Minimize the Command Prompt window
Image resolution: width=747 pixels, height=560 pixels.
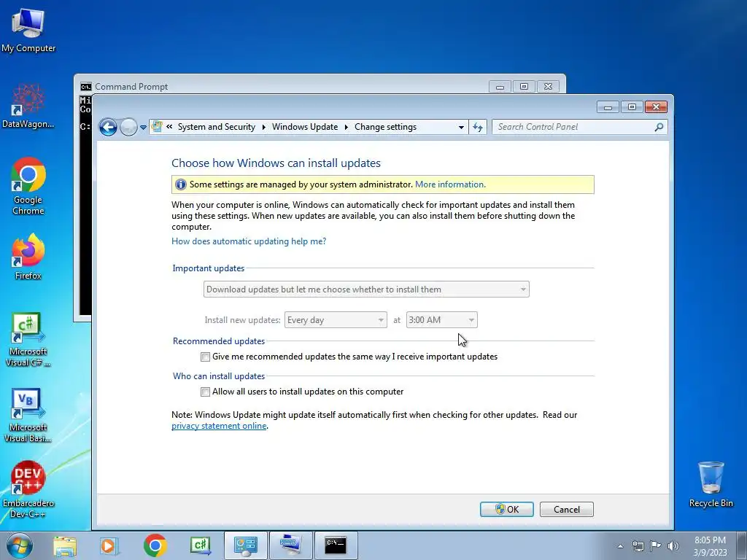[500, 87]
